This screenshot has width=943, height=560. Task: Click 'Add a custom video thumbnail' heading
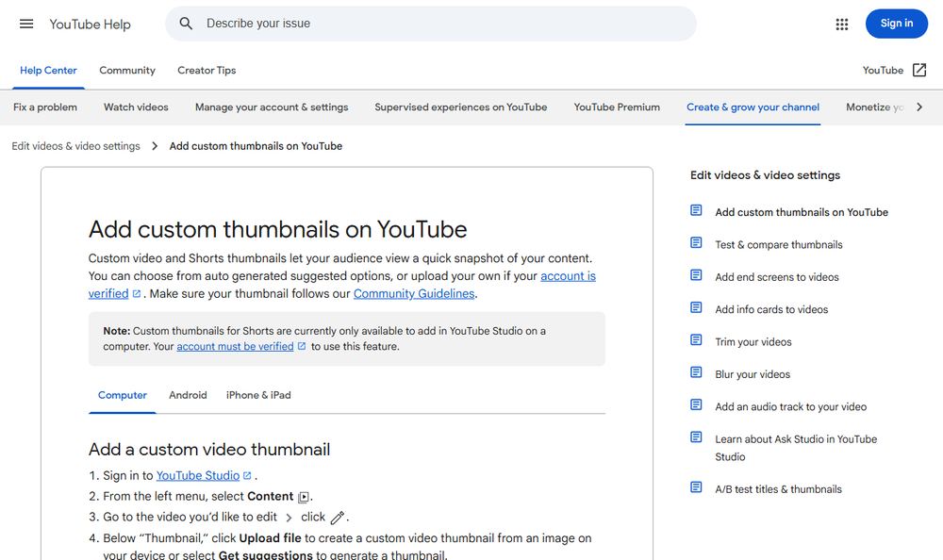pos(209,450)
